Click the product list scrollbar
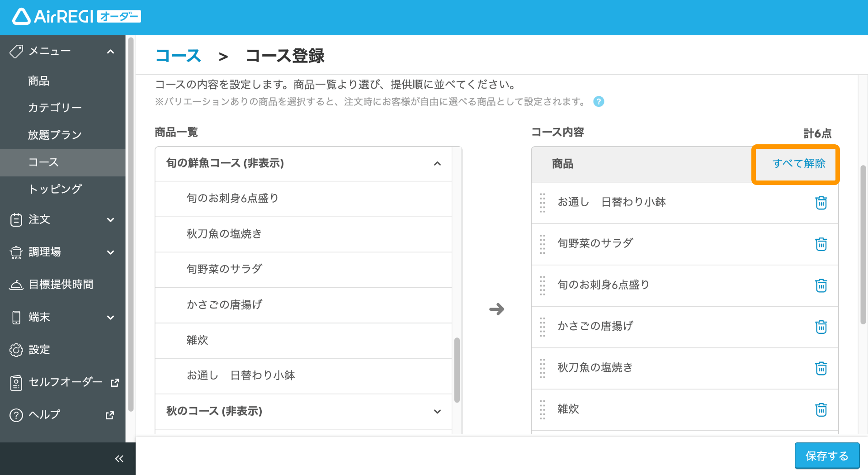This screenshot has width=868, height=475. pos(457,370)
